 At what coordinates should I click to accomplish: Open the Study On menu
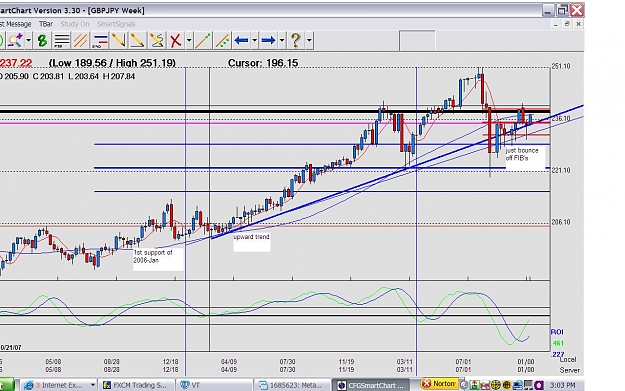(x=75, y=24)
